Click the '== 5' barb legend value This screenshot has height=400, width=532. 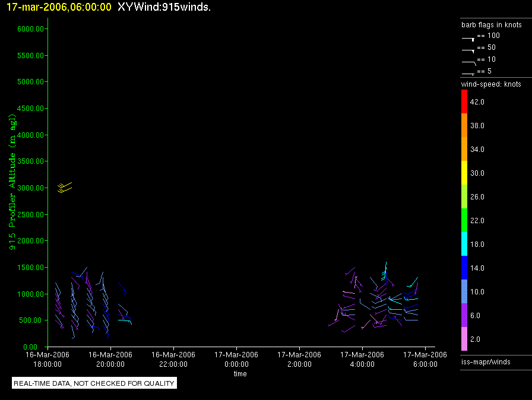pyautogui.click(x=484, y=71)
